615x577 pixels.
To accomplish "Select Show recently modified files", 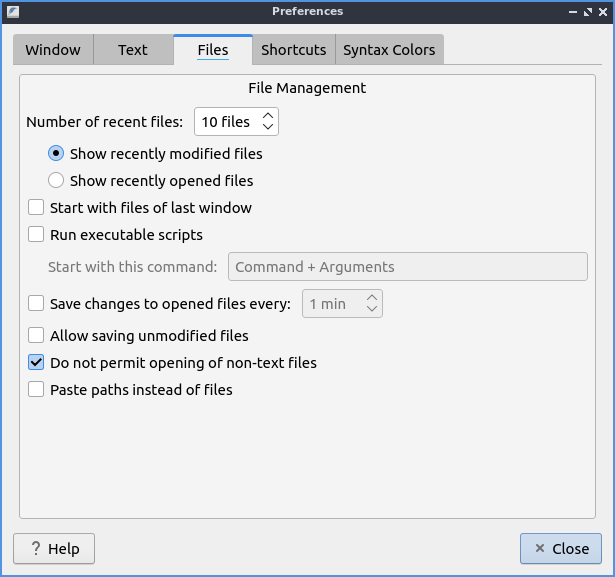I will coord(57,154).
